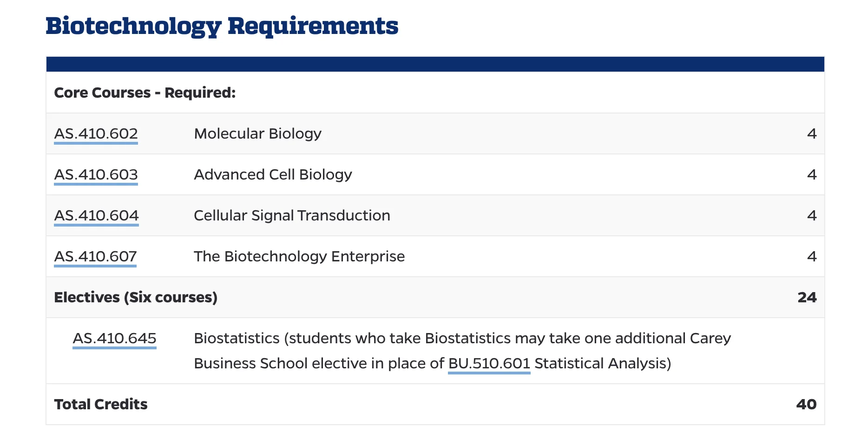Select the Molecular Biology course title
This screenshot has height=440, width=868.
257,134
